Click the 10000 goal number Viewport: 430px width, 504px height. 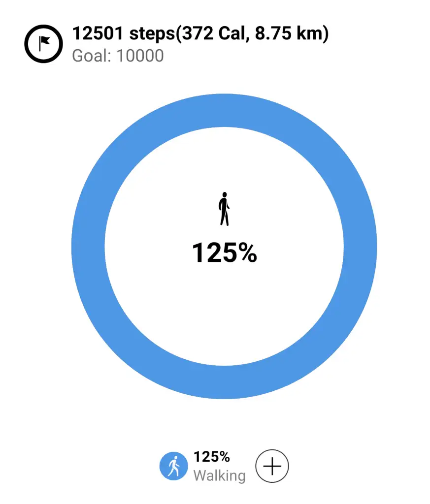[140, 56]
